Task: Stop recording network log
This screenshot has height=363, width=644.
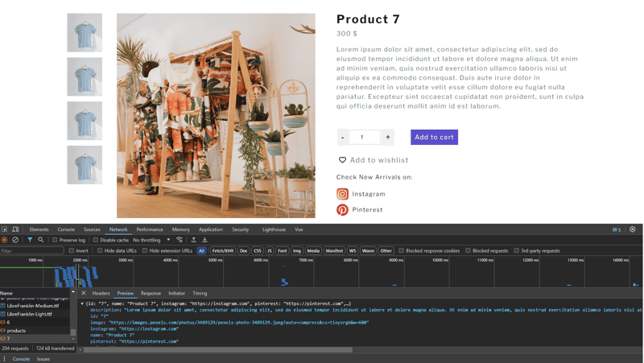Action: tap(5, 240)
